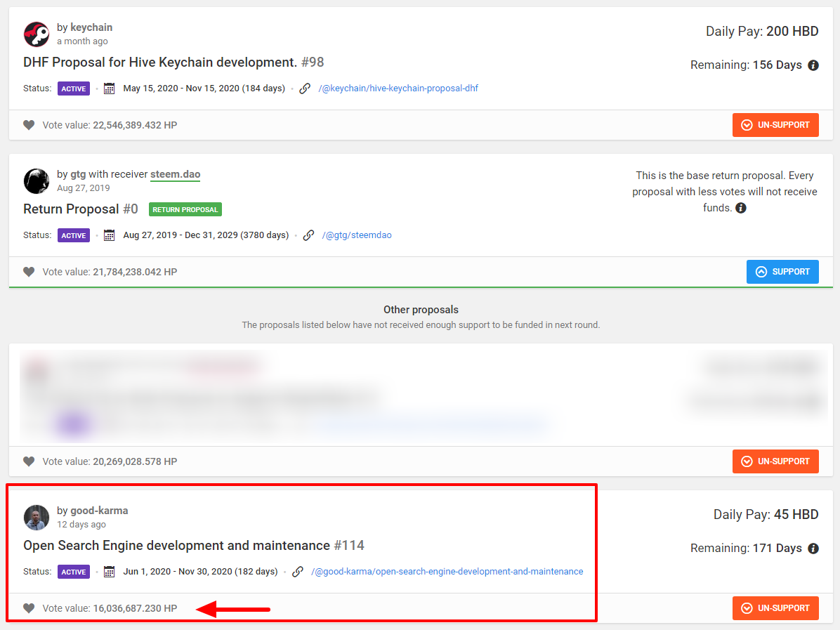Select 'Vote value: 20,269,028.578 HP' text
This screenshot has height=630, width=840.
tap(110, 461)
